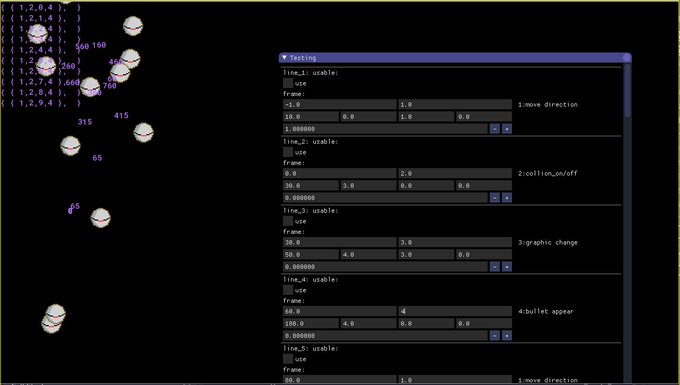Click the Testing window title bar
Viewport: 680px width, 385px height.
coord(455,58)
